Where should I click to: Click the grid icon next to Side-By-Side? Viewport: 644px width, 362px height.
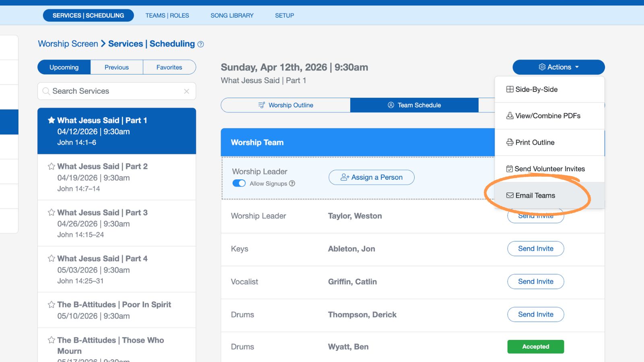pos(510,89)
